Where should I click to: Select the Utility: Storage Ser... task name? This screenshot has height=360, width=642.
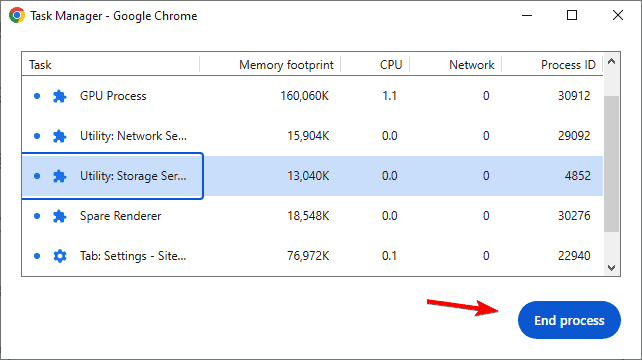(133, 176)
